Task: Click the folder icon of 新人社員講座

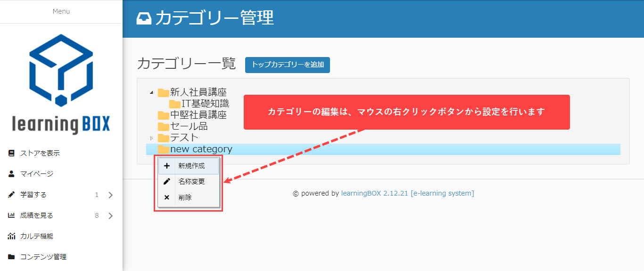Action: [x=164, y=92]
